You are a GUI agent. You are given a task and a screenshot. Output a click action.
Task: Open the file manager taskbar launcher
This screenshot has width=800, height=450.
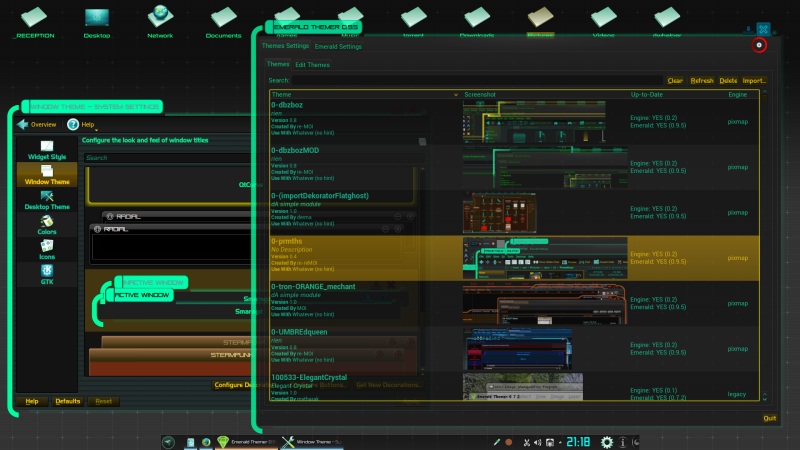[x=190, y=442]
